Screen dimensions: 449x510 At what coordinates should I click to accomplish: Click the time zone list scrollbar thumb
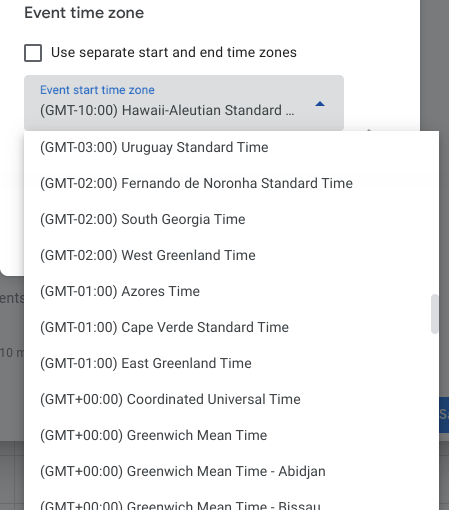pyautogui.click(x=434, y=314)
